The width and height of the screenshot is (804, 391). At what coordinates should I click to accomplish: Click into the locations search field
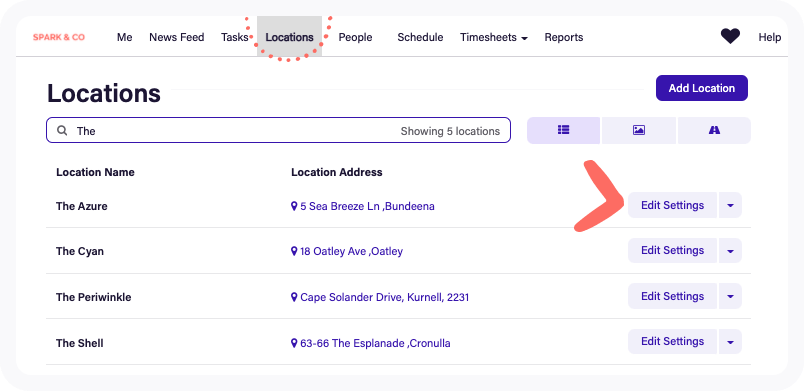[278, 130]
